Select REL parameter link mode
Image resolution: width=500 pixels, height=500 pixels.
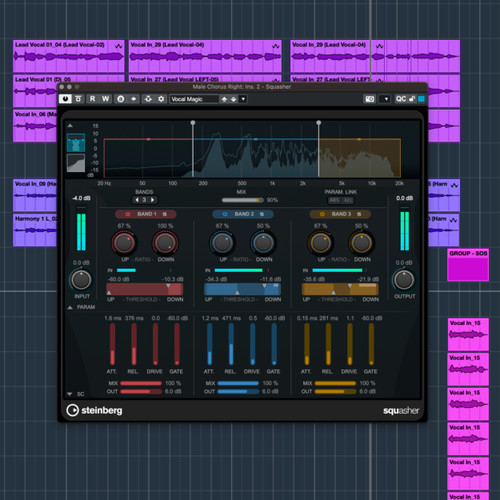point(348,200)
